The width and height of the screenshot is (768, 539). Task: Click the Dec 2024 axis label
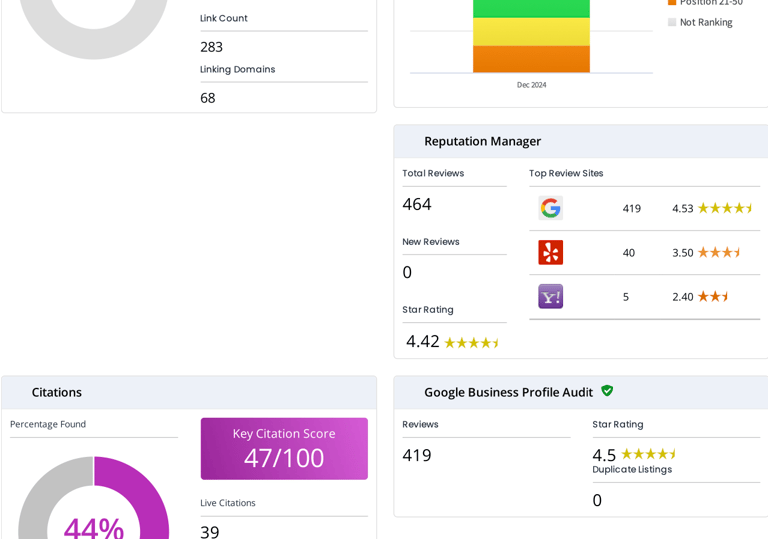pyautogui.click(x=531, y=85)
